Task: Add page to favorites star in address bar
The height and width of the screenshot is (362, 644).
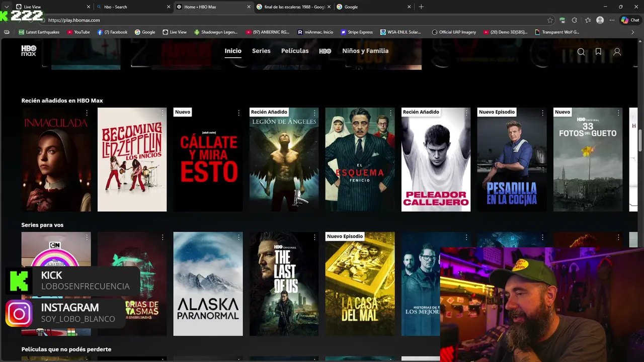Action: [550, 20]
